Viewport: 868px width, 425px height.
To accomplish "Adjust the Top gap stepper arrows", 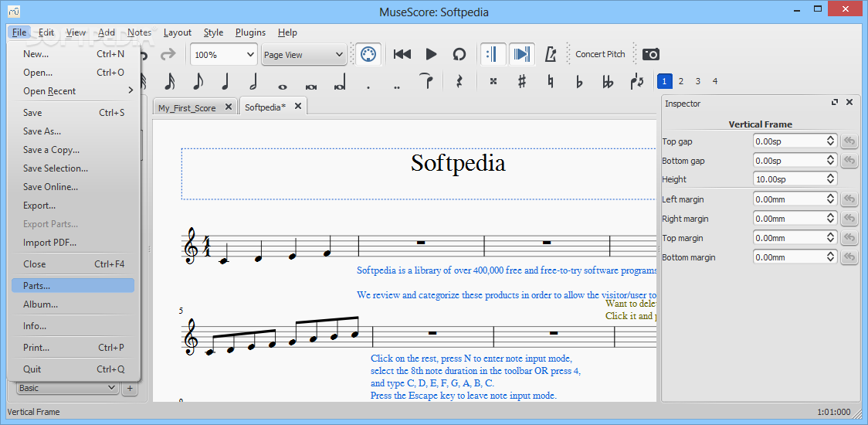I will tap(830, 141).
